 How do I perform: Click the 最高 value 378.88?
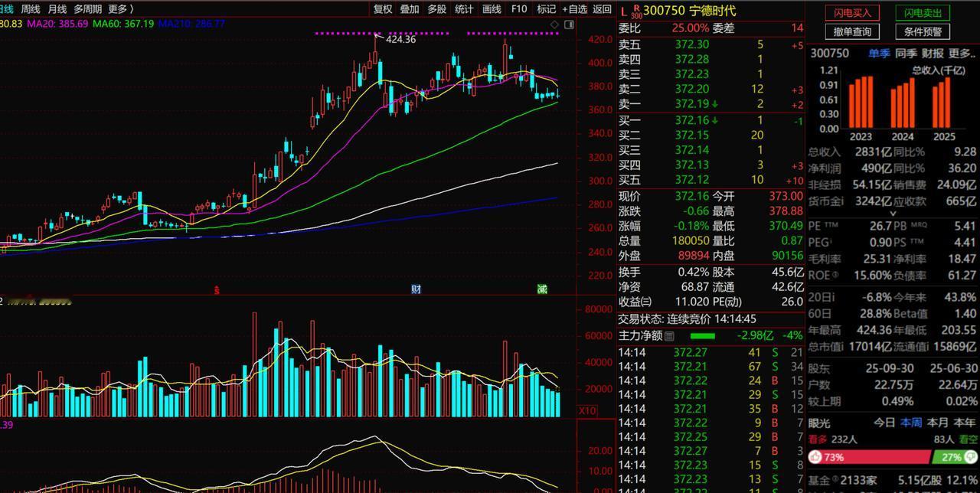click(x=786, y=211)
